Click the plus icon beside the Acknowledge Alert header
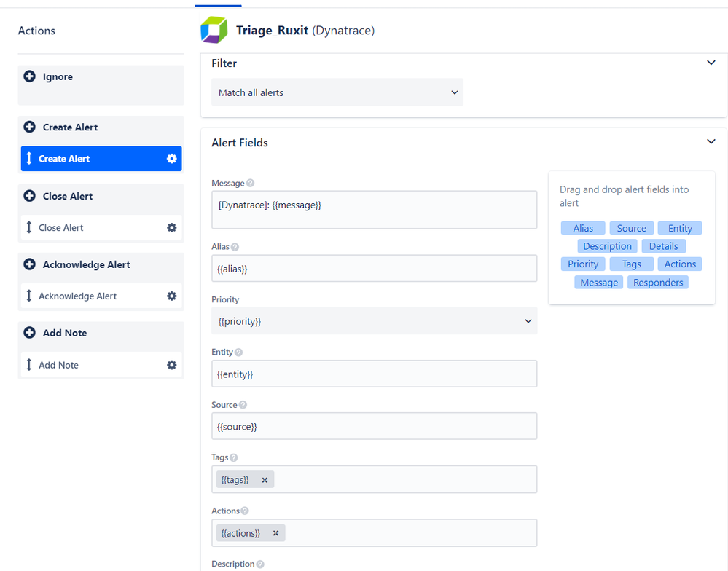 tap(29, 264)
